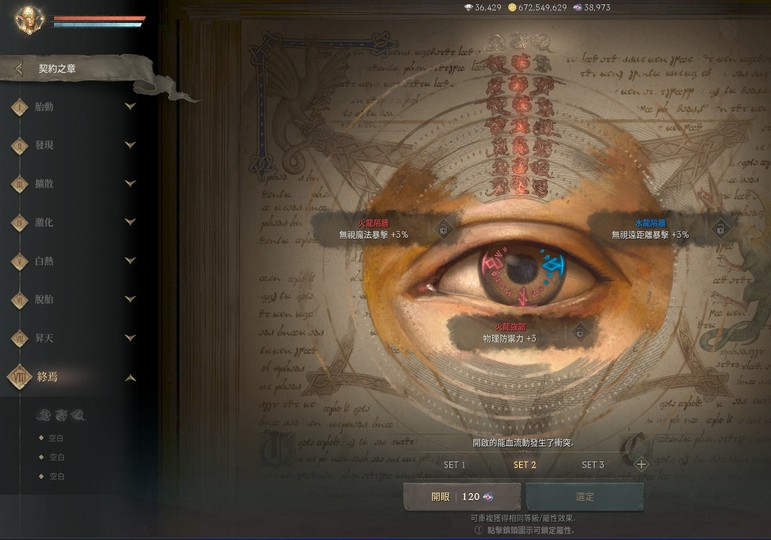The width and height of the screenshot is (771, 540).
Task: Add a new set with the plus icon
Action: [x=641, y=464]
